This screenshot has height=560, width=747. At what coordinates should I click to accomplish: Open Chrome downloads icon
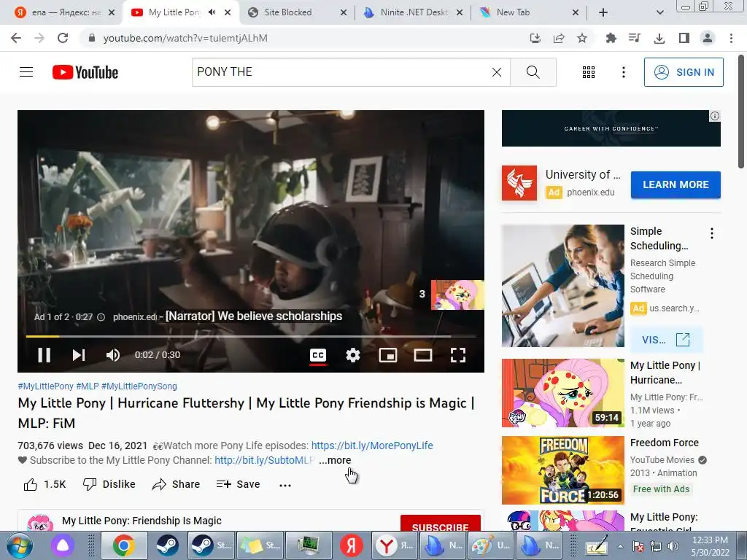659,38
